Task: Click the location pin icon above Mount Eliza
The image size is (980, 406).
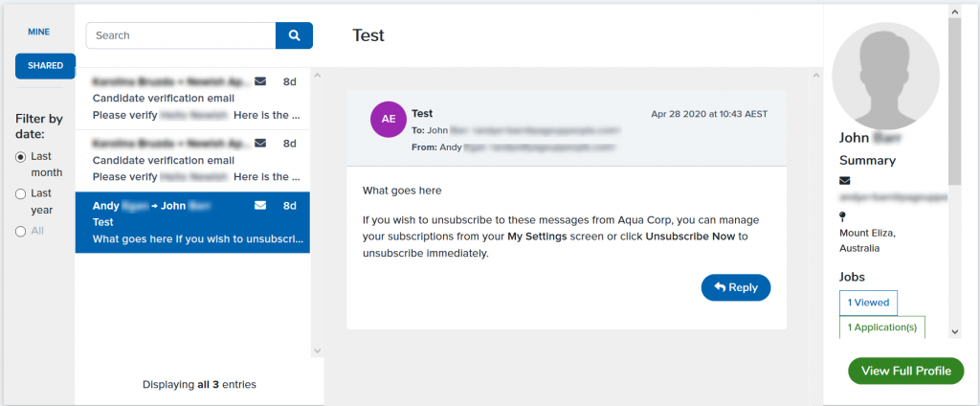Action: coord(842,217)
